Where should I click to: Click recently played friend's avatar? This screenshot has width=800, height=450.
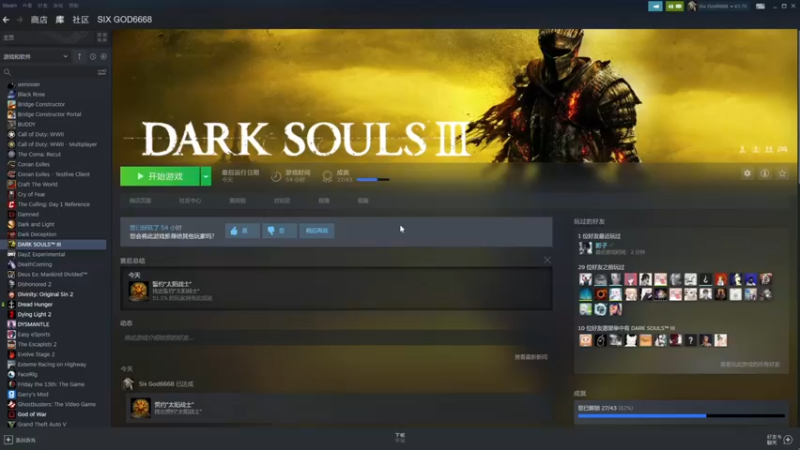click(x=585, y=248)
